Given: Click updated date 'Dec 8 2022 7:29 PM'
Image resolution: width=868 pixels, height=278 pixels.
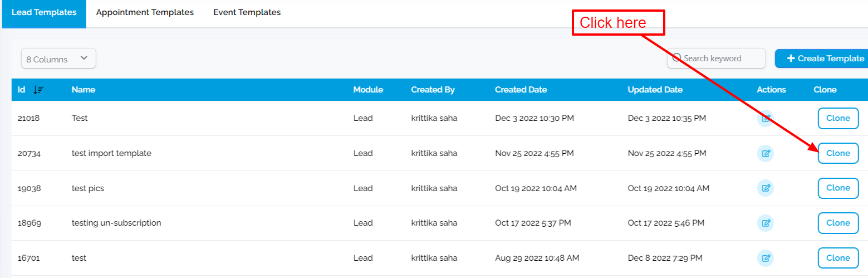Looking at the screenshot, I should coord(665,258).
